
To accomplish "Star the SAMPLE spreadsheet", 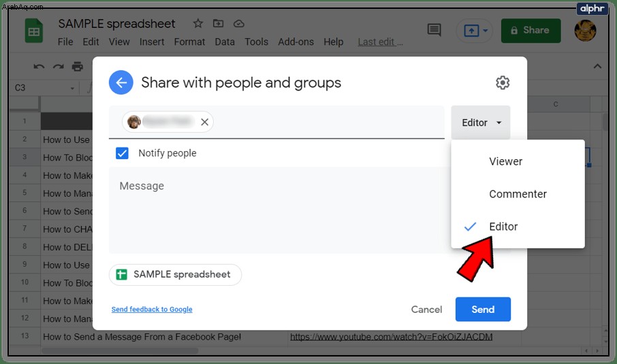I will coord(198,24).
